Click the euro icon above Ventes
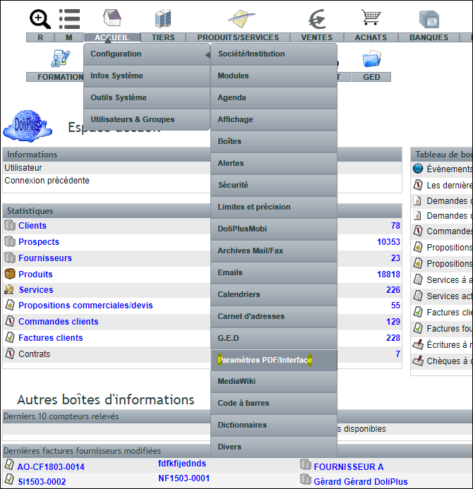 click(x=317, y=19)
